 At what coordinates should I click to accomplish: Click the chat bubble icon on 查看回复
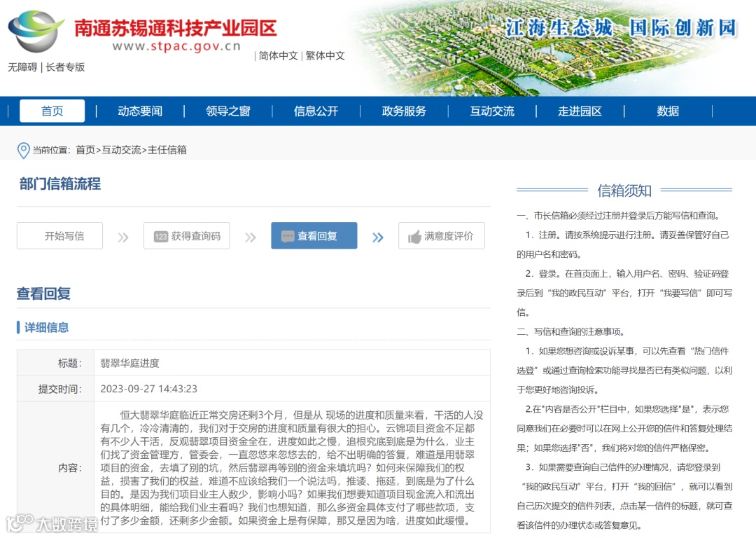[x=288, y=237]
